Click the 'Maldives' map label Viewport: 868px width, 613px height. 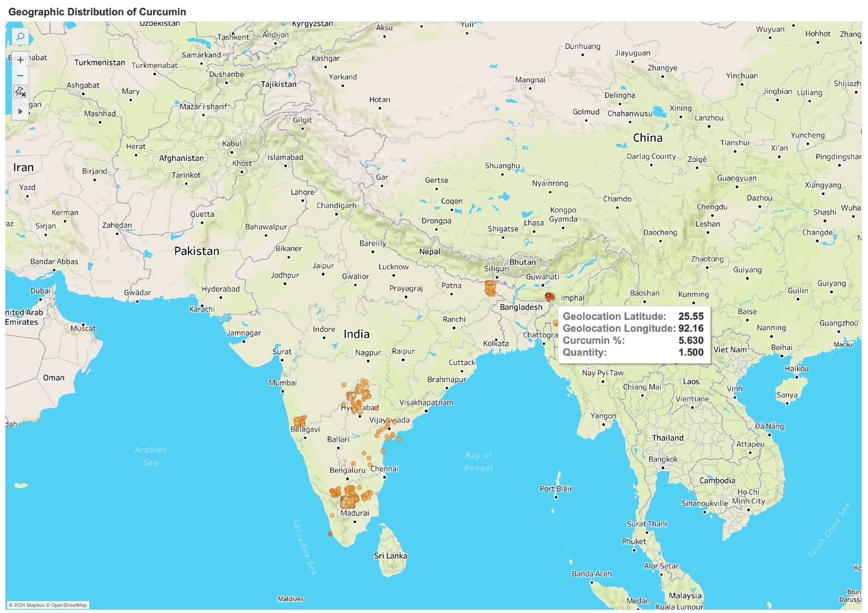pyautogui.click(x=291, y=599)
